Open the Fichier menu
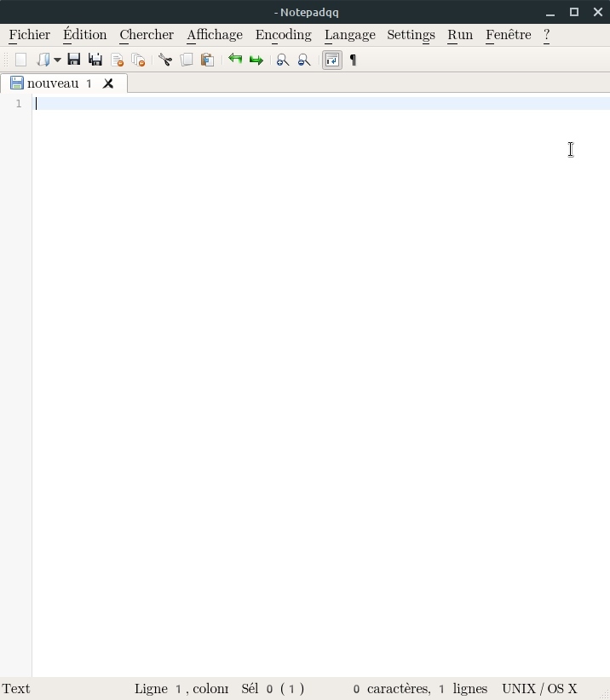Image resolution: width=610 pixels, height=700 pixels. pos(30,35)
